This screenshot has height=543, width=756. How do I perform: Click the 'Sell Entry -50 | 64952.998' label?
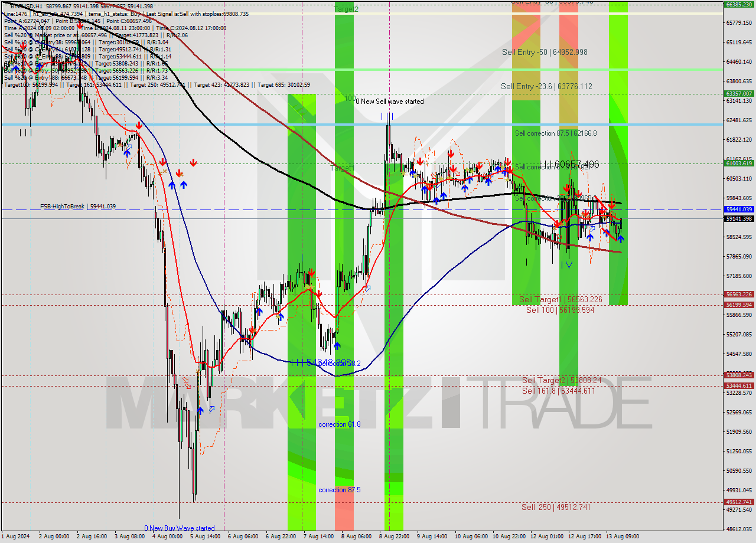click(545, 52)
